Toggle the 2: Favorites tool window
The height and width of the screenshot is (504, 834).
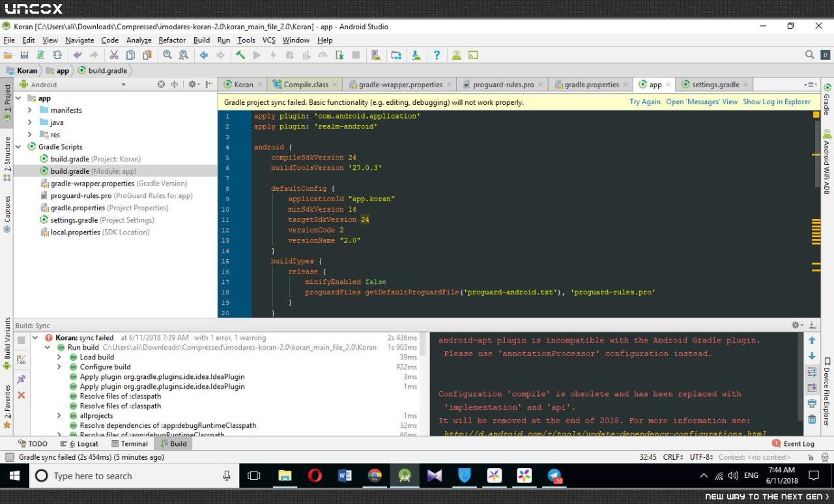point(7,406)
